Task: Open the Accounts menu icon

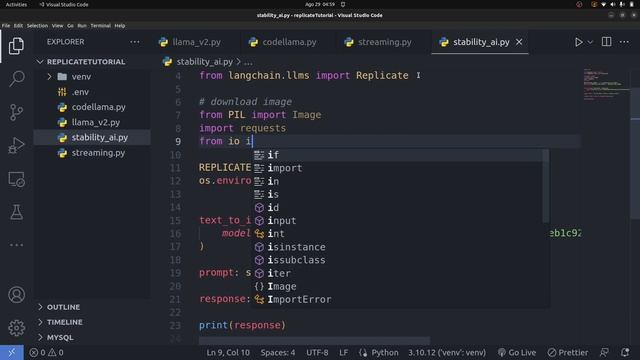Action: tap(16, 295)
